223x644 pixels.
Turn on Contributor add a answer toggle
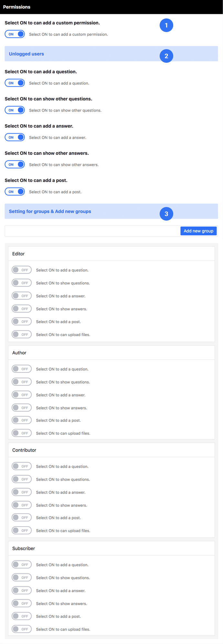pos(22,492)
